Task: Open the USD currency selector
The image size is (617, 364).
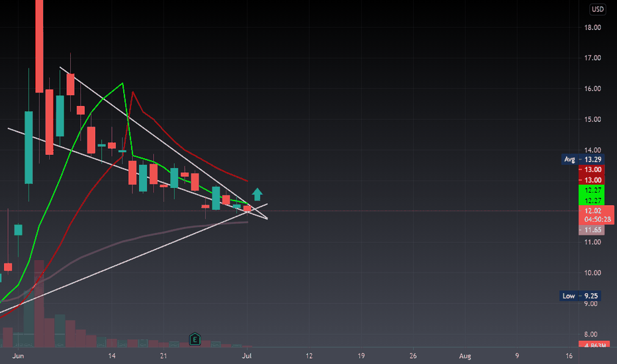Action: (597, 9)
